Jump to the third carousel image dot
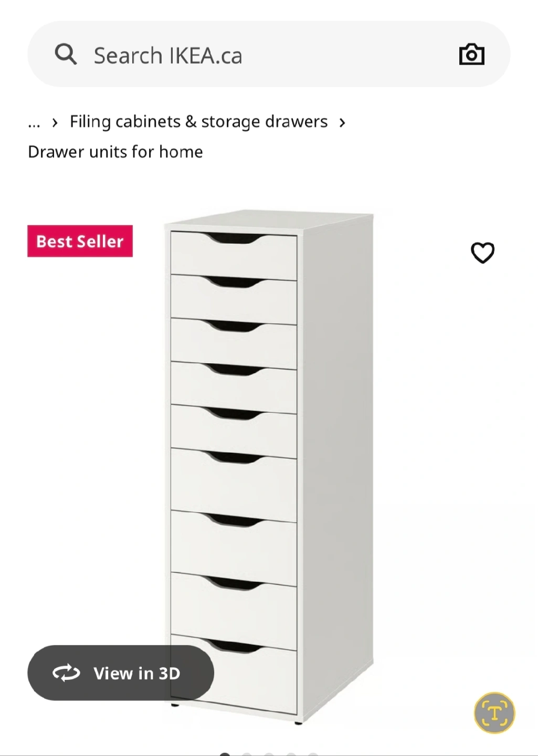538x756 pixels. (269, 754)
